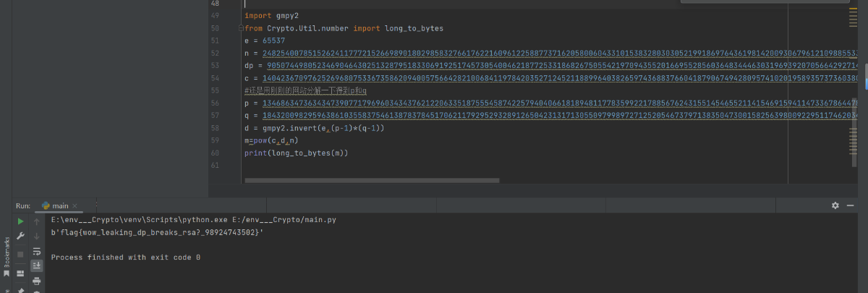Click the Down the Stack Trace arrow
The height and width of the screenshot is (293, 868).
point(37,237)
